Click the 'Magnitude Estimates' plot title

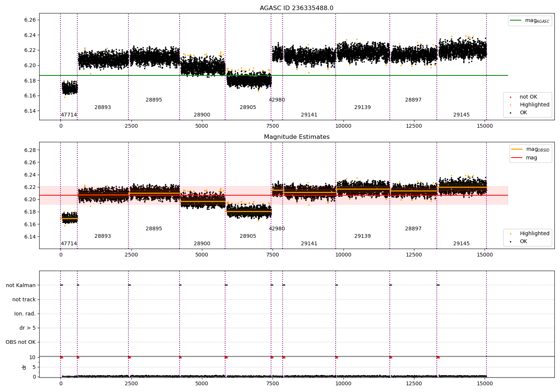coord(297,137)
